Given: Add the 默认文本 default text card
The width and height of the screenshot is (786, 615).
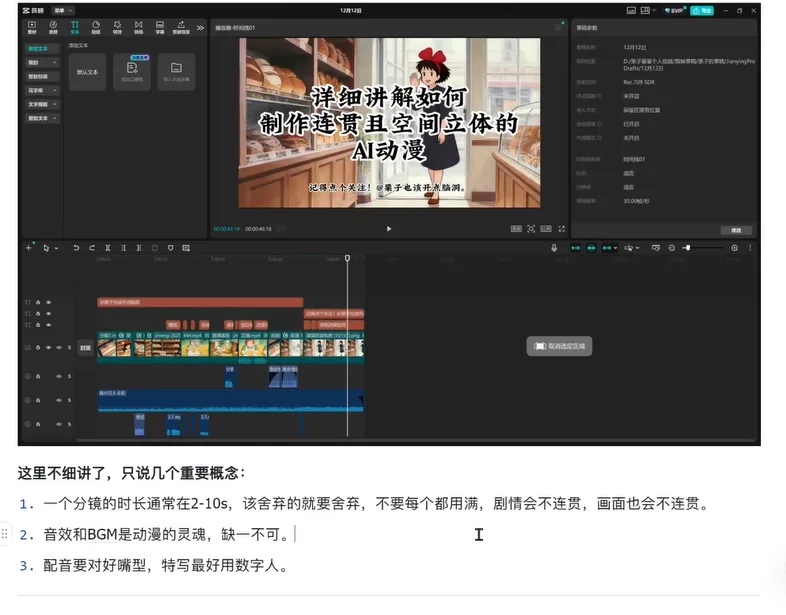Looking at the screenshot, I should click(88, 72).
